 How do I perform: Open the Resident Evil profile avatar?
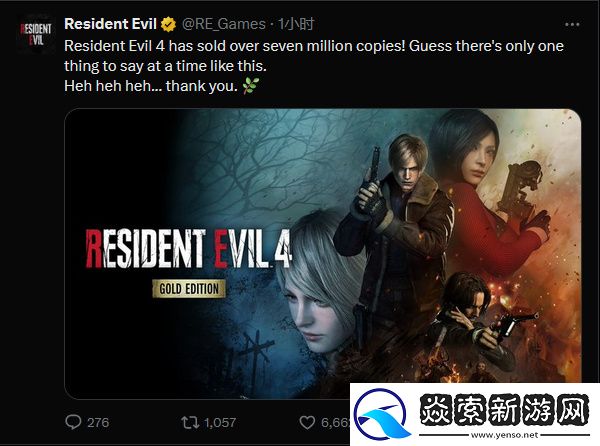[36, 34]
